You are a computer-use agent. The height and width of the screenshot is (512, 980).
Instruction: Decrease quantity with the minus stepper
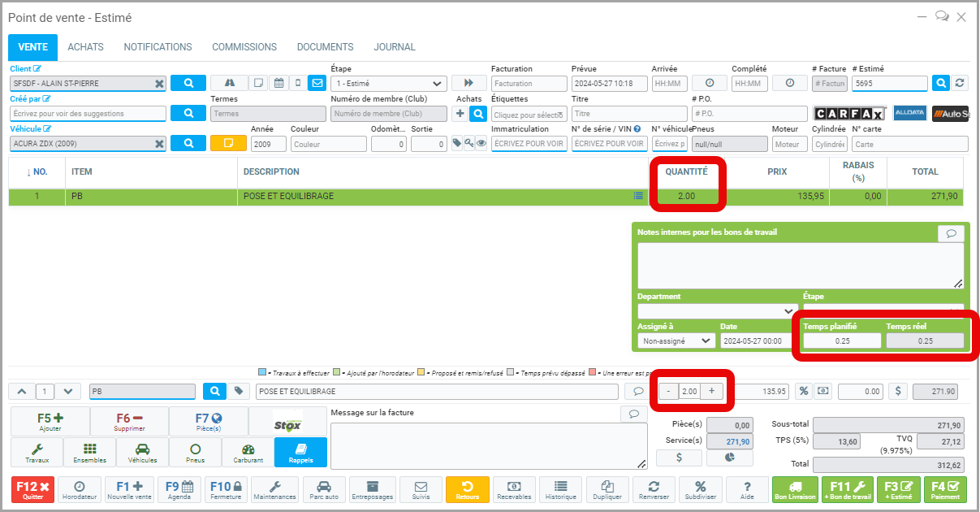coord(668,391)
